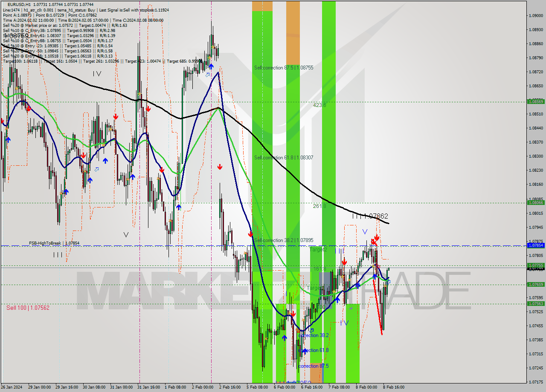Select the 'Sell correction 87.5 | 1.08755' label
Image resolution: width=546 pixels, height=392 pixels.
coord(284,68)
